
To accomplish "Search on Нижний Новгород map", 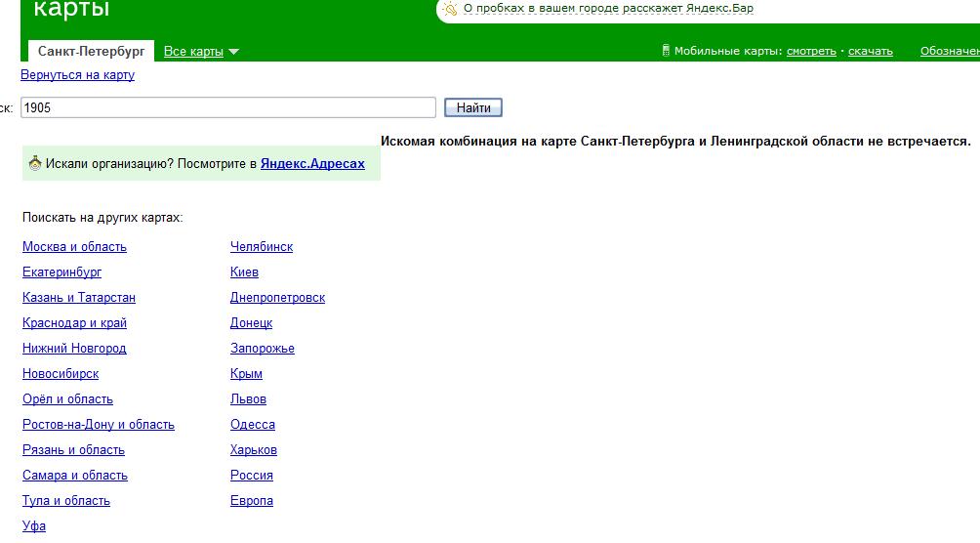I will coord(74,349).
